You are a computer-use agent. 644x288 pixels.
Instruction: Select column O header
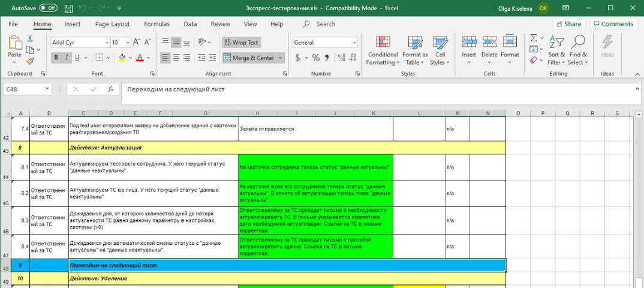point(517,113)
